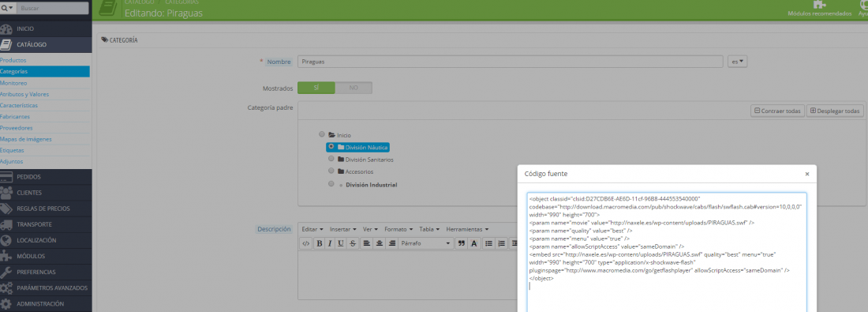Image resolution: width=868 pixels, height=312 pixels.
Task: Select Inicio as parent category
Action: pyautogui.click(x=322, y=134)
